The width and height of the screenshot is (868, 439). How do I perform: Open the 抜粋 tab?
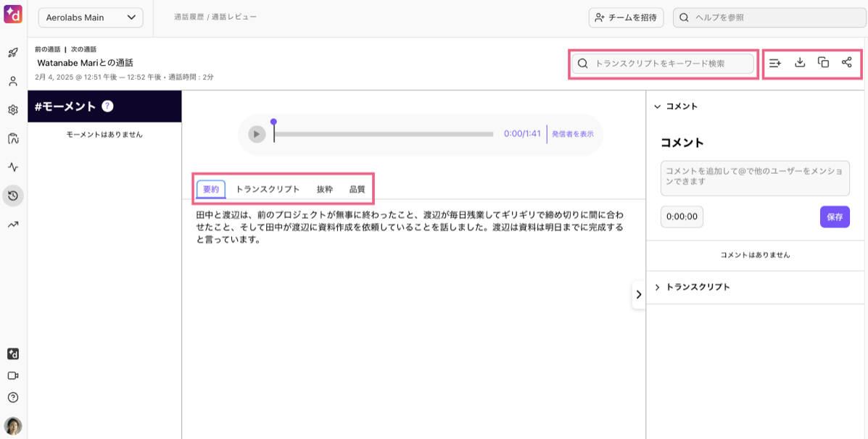[x=325, y=189]
